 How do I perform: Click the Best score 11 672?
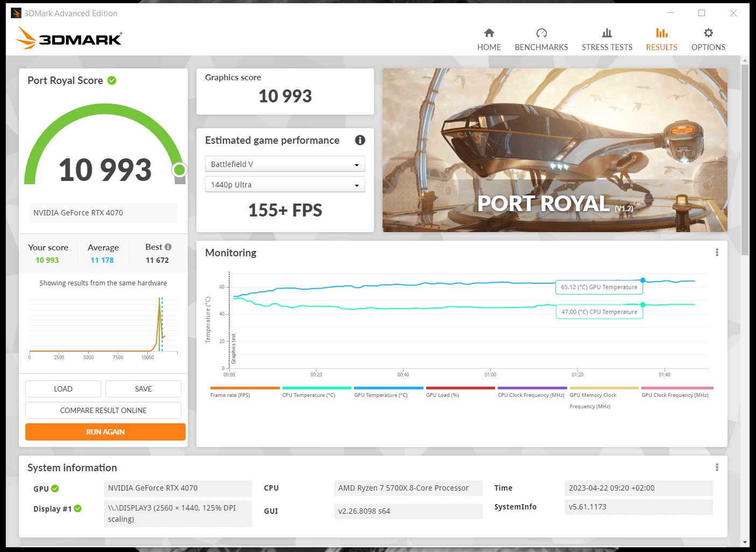(x=157, y=260)
